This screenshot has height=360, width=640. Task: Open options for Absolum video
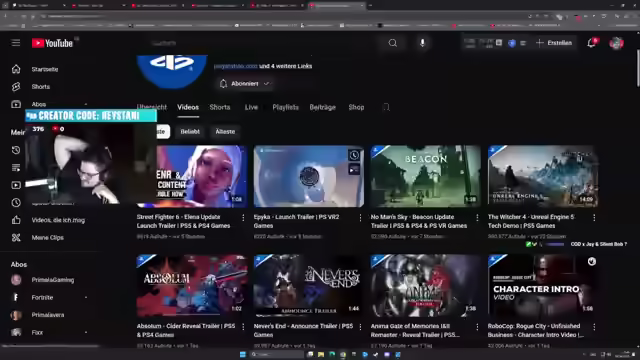point(243,327)
